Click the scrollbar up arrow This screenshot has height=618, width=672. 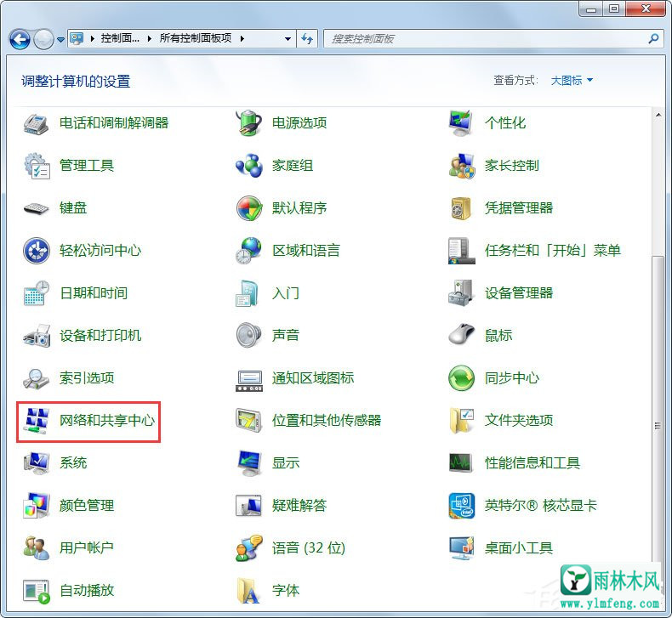pos(658,115)
